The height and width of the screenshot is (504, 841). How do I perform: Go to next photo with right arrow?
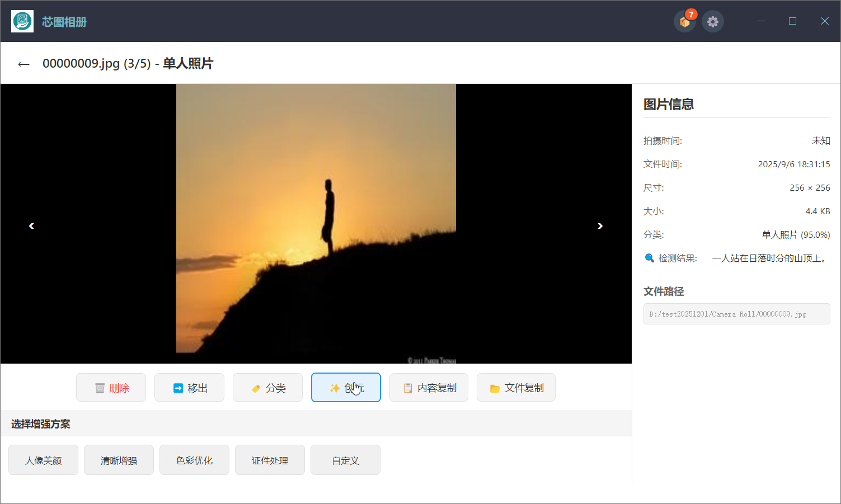pos(600,226)
